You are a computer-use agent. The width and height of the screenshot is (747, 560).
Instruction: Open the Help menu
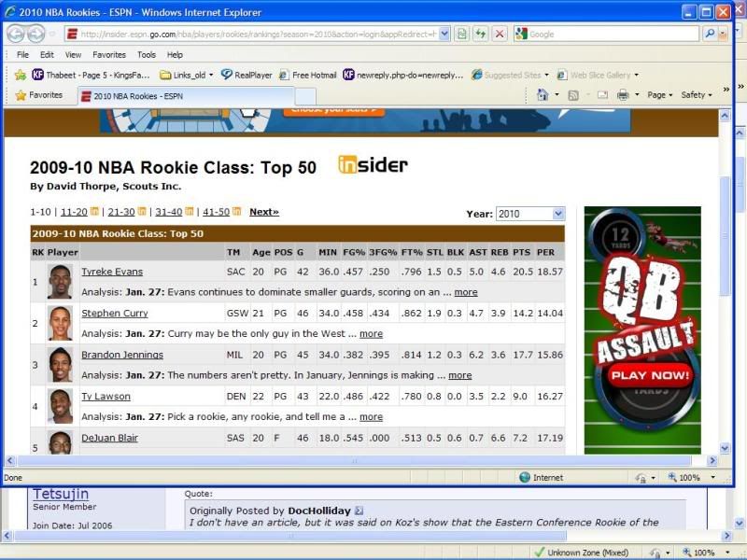(175, 54)
